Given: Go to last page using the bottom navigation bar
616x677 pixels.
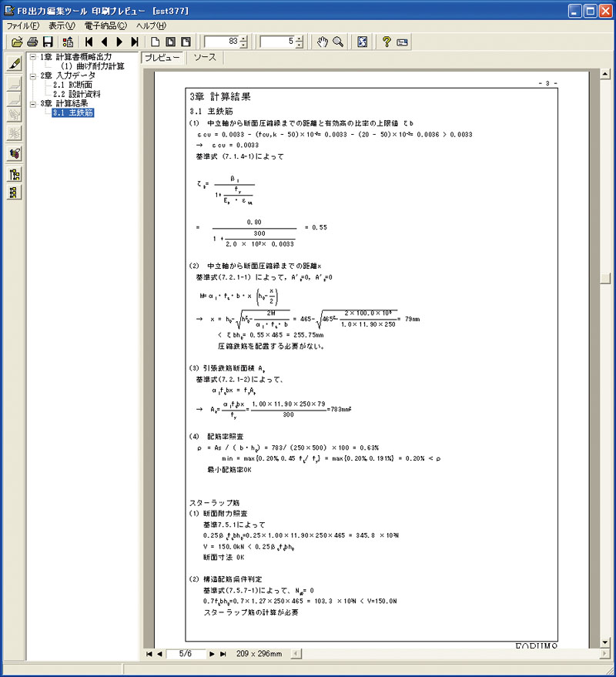Looking at the screenshot, I should (x=223, y=654).
